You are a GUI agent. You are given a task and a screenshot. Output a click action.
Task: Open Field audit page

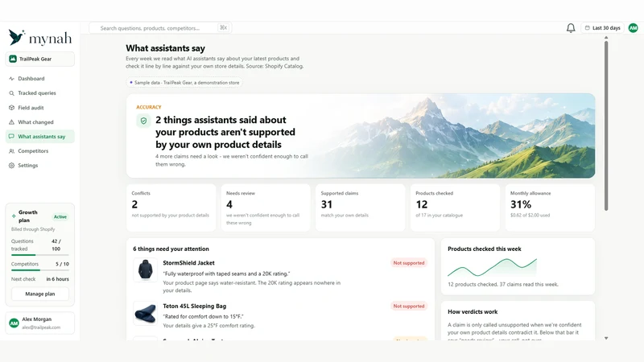coord(39,108)
